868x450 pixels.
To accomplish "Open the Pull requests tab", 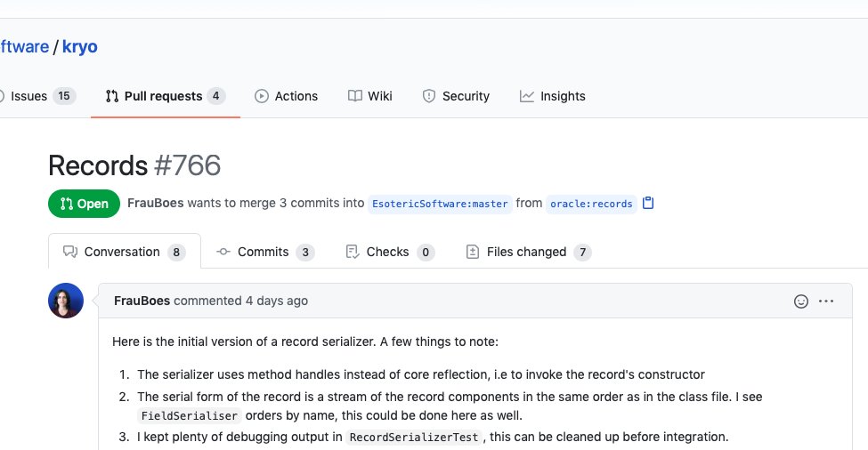I will [165, 96].
